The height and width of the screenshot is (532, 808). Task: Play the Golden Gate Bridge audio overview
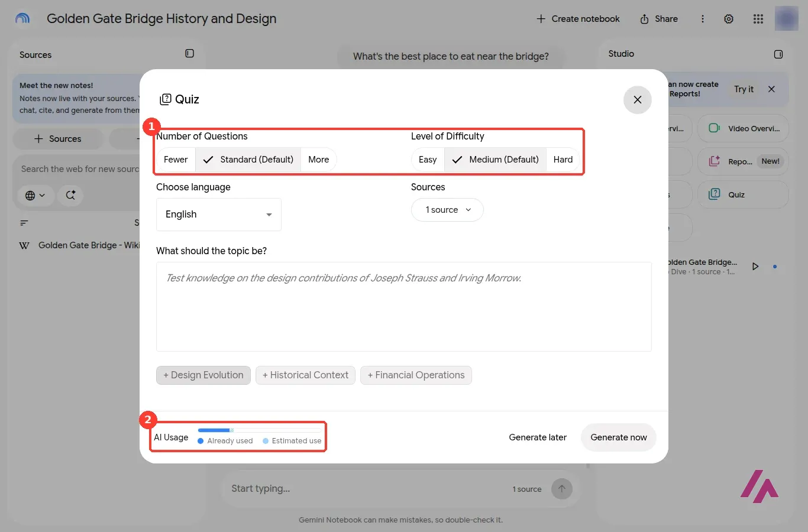click(x=755, y=267)
